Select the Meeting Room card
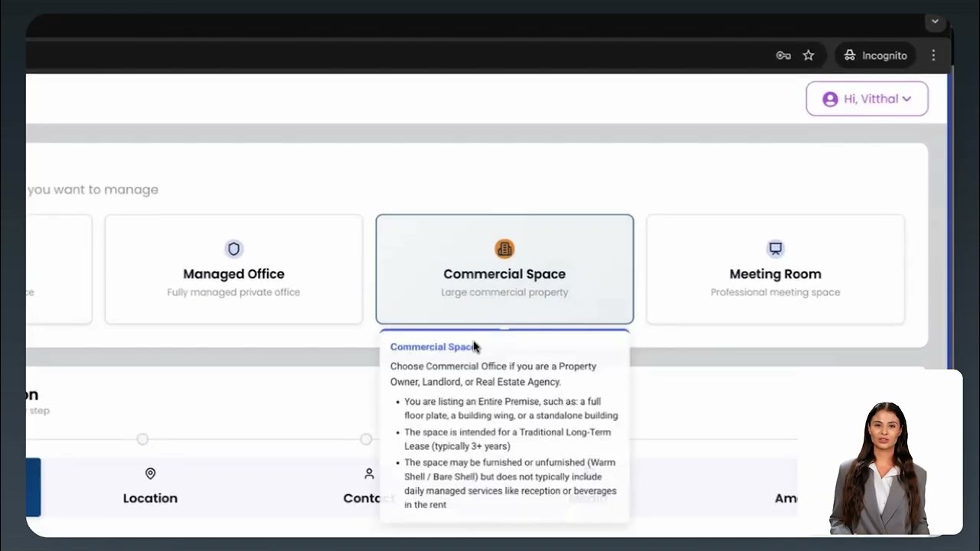Viewport: 980px width, 551px height. [x=776, y=269]
